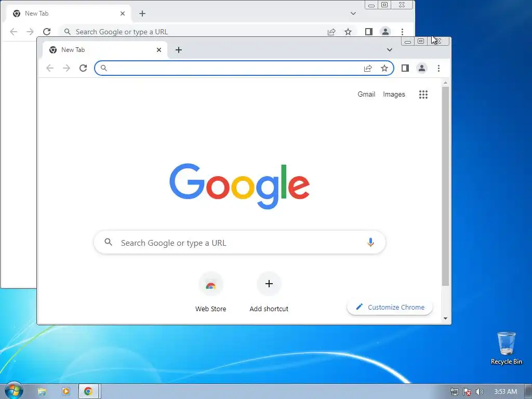The height and width of the screenshot is (399, 532).
Task: Click Forward arrow in front Chrome window
Action: pos(66,68)
